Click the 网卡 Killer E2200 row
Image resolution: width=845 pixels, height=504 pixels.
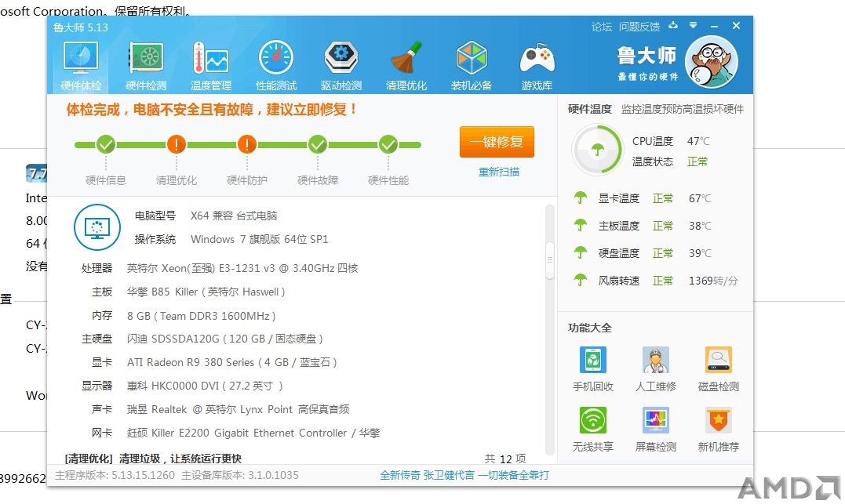235,433
